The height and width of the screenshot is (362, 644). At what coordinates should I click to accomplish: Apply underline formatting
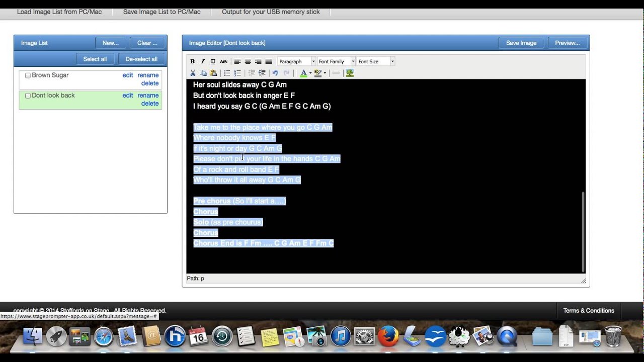coord(213,61)
